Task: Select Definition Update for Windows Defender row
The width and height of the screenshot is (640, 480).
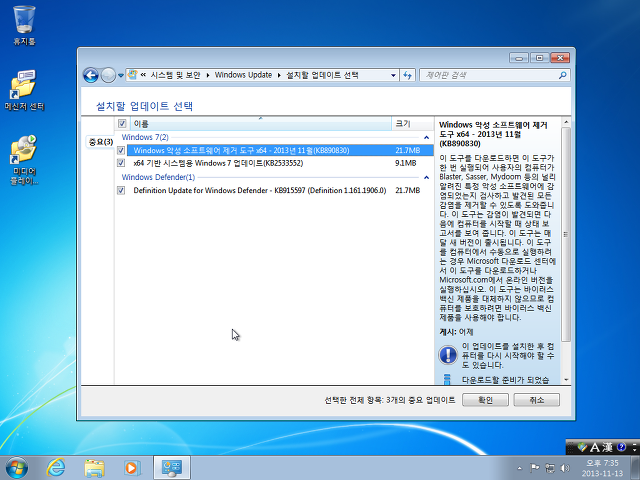Action: [260, 191]
